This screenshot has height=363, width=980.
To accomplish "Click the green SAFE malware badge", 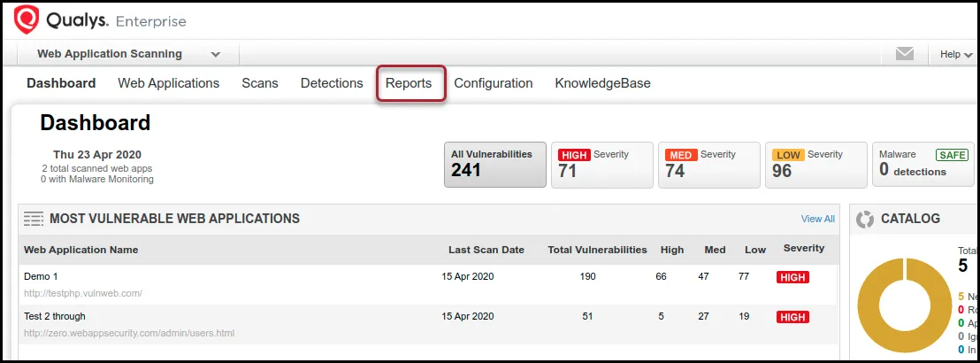I will [x=952, y=155].
